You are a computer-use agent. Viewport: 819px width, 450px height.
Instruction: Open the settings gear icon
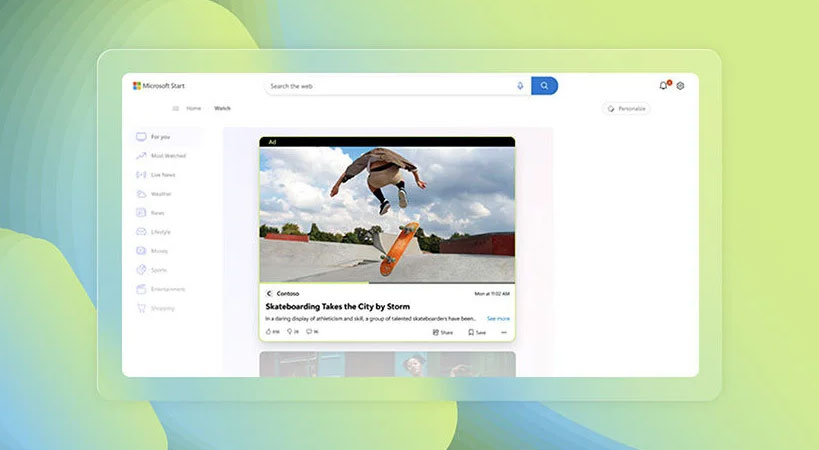pyautogui.click(x=680, y=86)
